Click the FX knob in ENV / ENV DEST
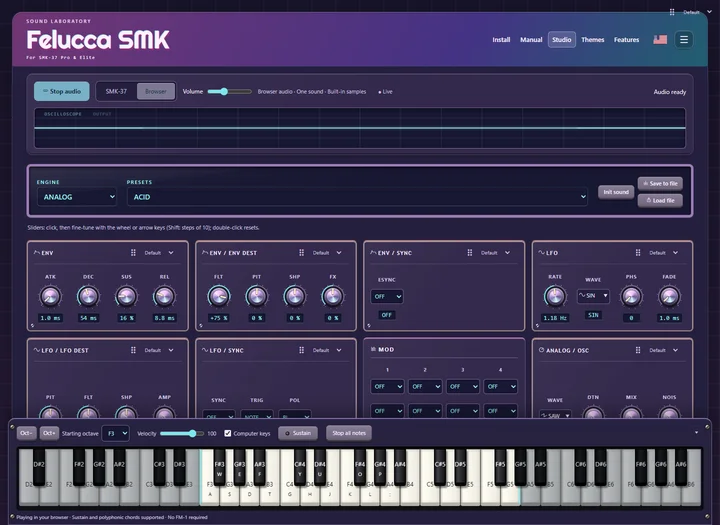Screen dimensions: 720x525 pos(332,296)
